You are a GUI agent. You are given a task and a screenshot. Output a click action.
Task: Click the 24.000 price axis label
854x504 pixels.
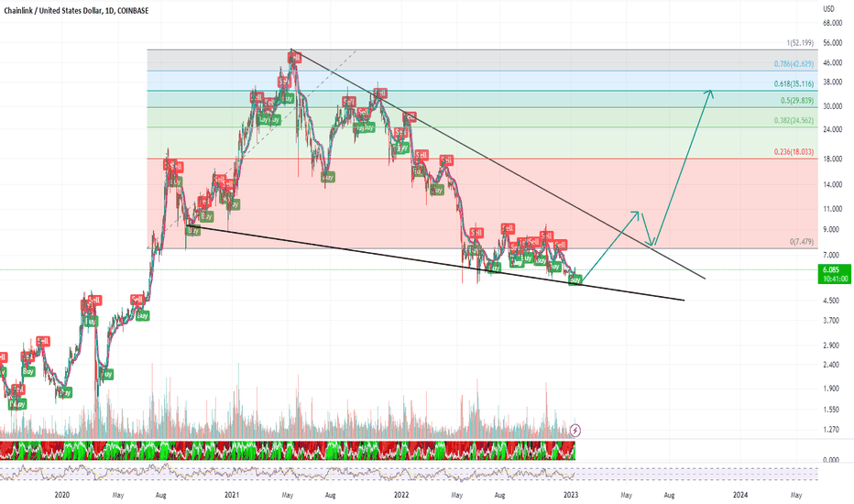point(833,130)
